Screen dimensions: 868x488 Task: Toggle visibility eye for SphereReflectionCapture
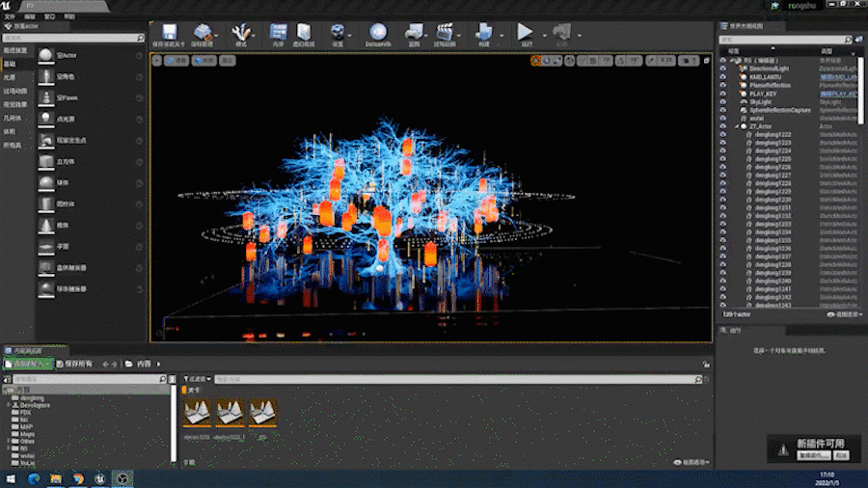[723, 110]
